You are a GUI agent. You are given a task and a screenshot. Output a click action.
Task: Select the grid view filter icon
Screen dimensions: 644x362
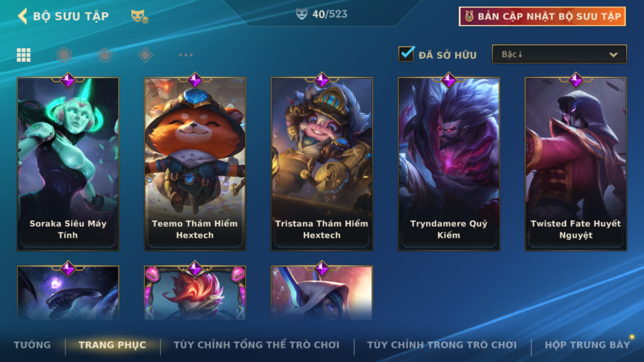[x=24, y=55]
